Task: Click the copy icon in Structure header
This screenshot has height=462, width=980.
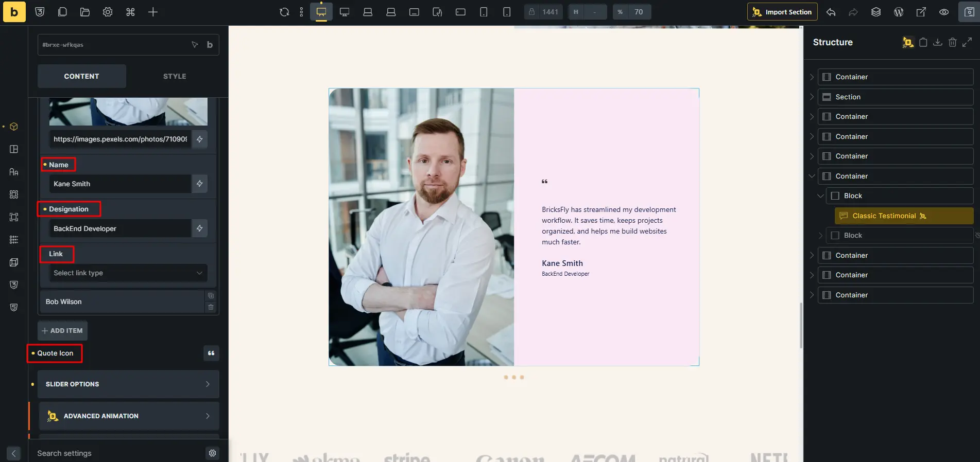Action: coord(923,42)
